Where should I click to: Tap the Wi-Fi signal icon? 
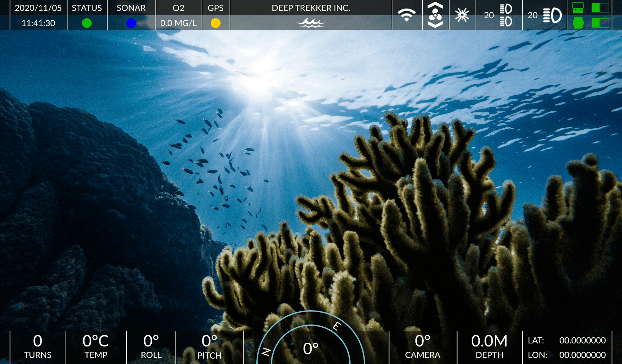point(406,15)
